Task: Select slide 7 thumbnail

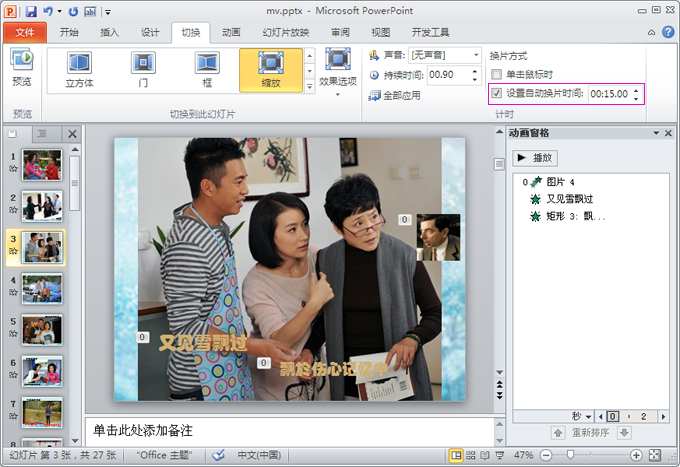Action: (x=42, y=413)
